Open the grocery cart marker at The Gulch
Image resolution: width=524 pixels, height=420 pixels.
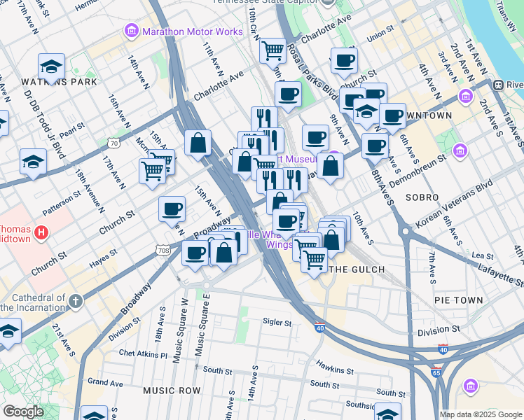(314, 259)
